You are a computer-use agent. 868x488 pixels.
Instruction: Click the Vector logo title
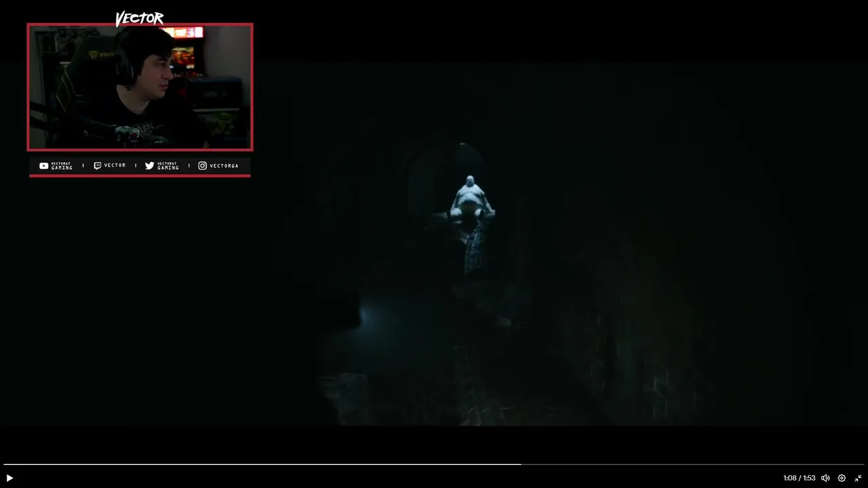[139, 18]
